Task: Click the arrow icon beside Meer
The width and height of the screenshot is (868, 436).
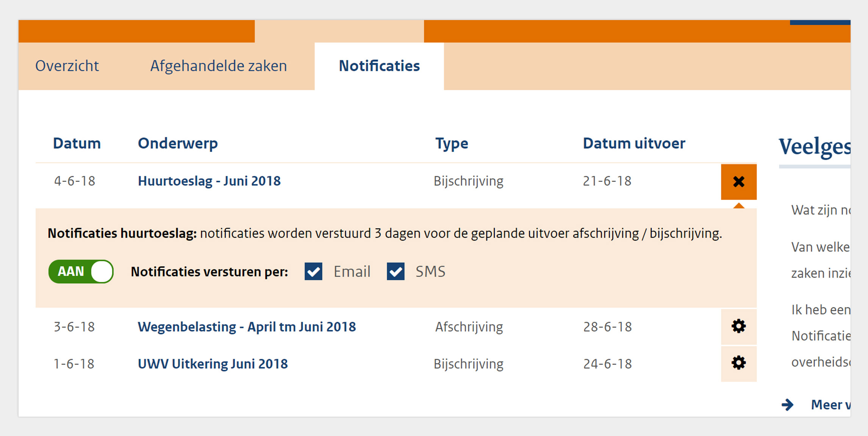Action: (787, 405)
